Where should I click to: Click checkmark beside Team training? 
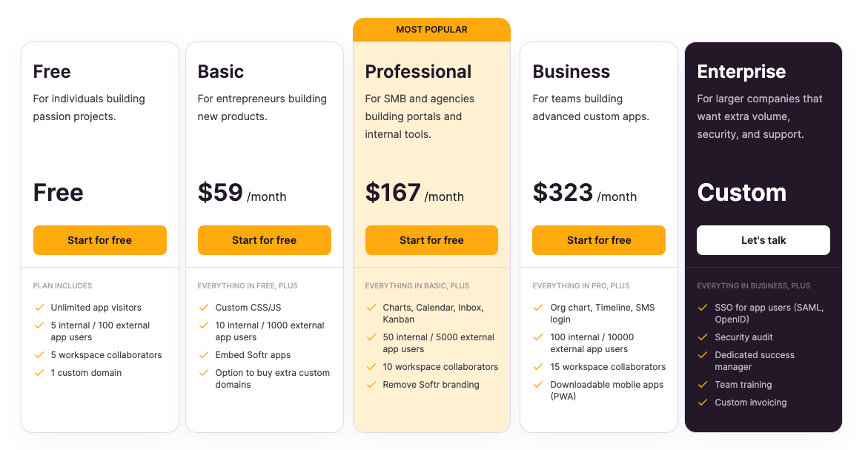(x=702, y=385)
